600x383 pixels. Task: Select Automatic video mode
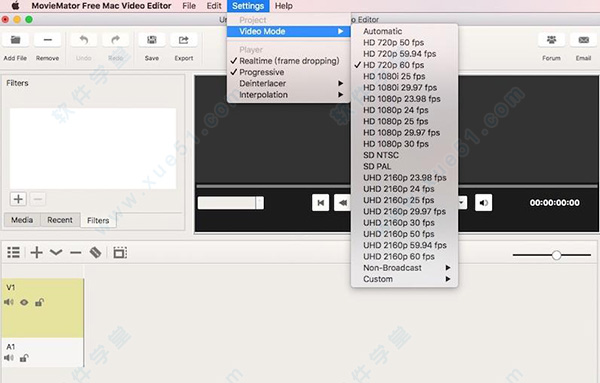click(404, 31)
